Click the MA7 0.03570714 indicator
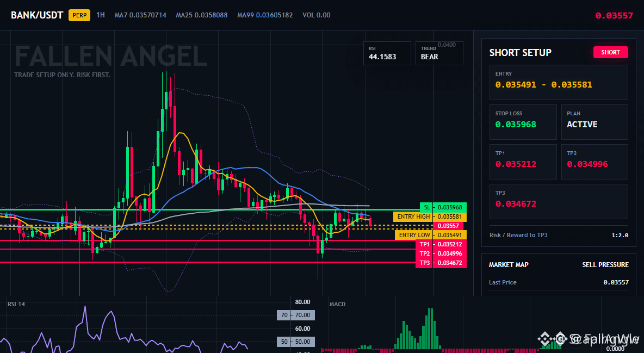Image resolution: width=644 pixels, height=353 pixels. coord(140,15)
